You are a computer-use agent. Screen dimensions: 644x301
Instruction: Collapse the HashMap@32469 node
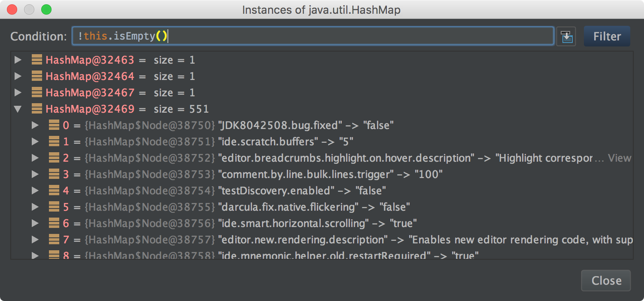pos(18,109)
